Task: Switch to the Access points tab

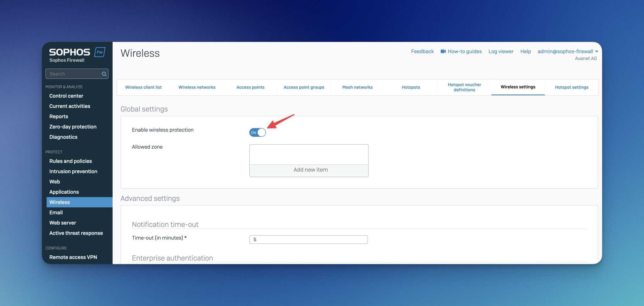Action: coord(250,87)
